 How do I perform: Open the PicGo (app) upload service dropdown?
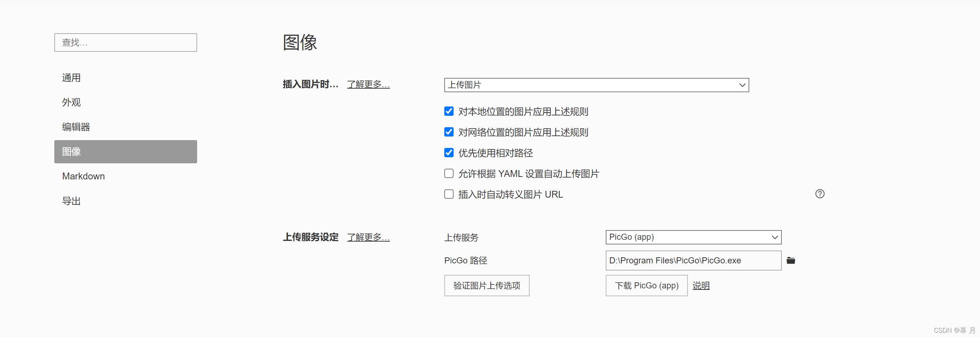pos(694,237)
